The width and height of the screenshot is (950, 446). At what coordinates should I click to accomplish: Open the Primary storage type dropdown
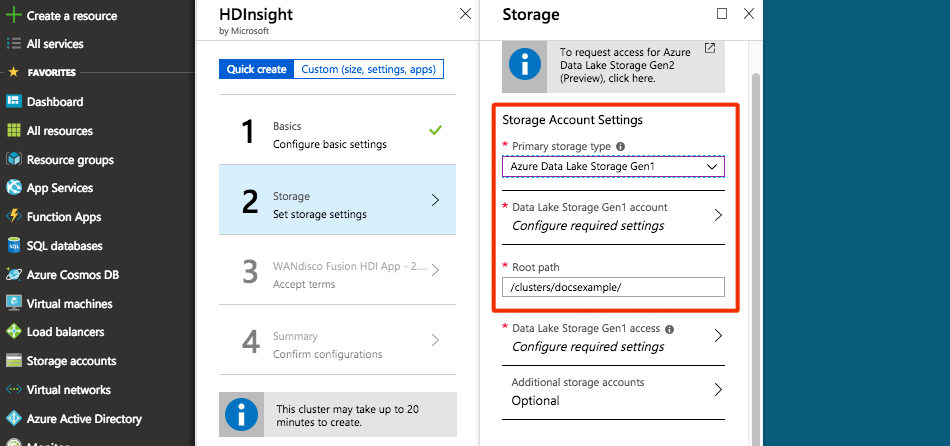click(x=613, y=166)
